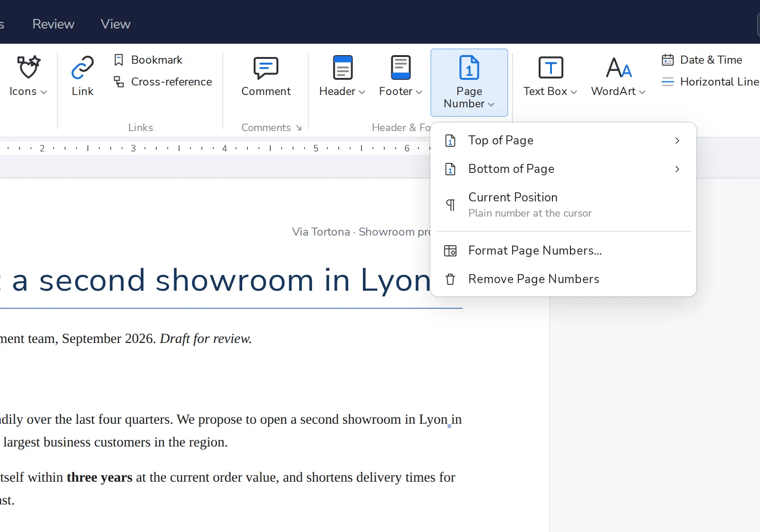Click the Bottom of Page menu icon
Screen dimensions: 760x532
point(450,169)
